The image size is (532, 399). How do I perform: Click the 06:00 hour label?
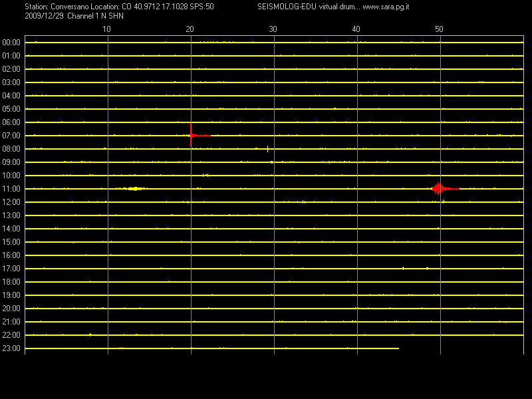[11, 122]
